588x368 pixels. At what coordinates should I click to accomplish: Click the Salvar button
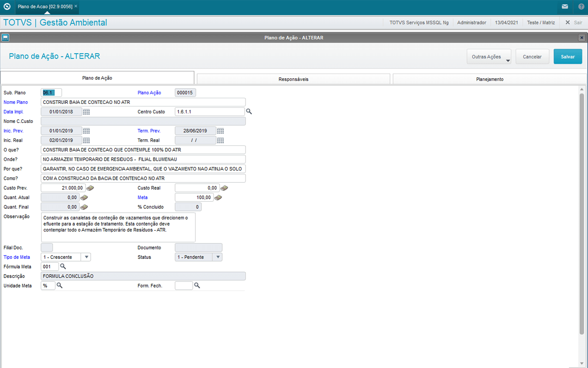point(568,57)
